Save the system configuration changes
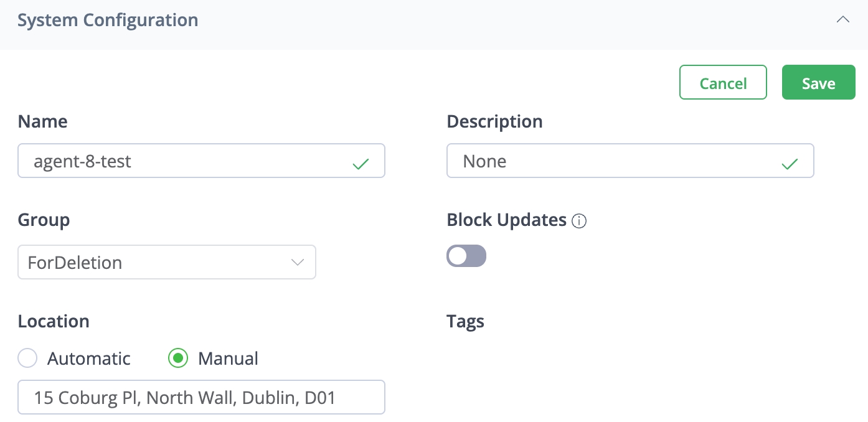The width and height of the screenshot is (868, 422). click(x=818, y=83)
